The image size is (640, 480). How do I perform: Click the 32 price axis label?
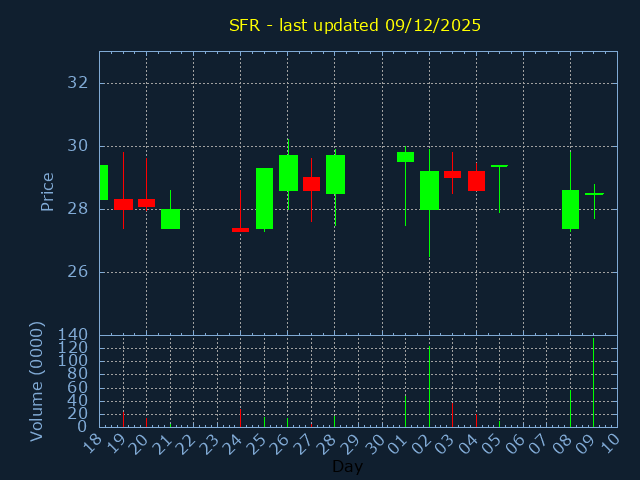coord(78,83)
